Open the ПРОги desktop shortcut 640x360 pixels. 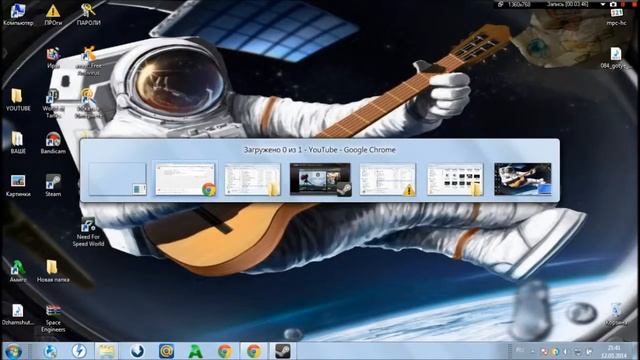tap(53, 14)
